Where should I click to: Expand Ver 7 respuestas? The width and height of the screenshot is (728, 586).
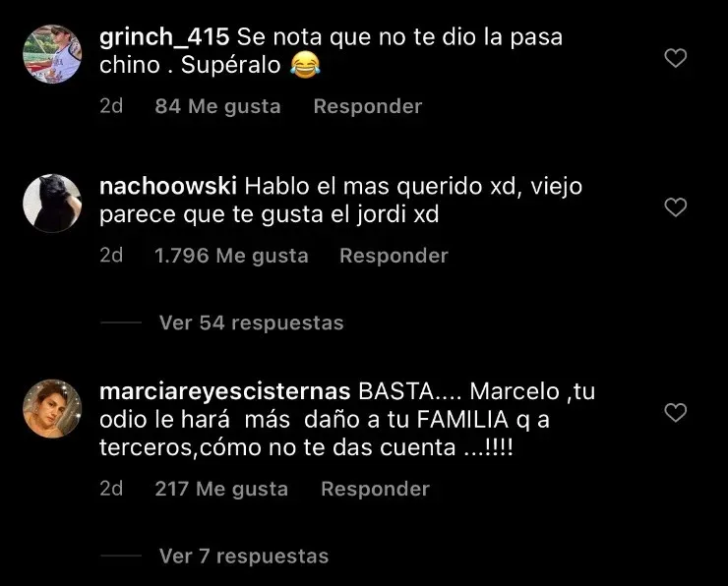(x=244, y=556)
